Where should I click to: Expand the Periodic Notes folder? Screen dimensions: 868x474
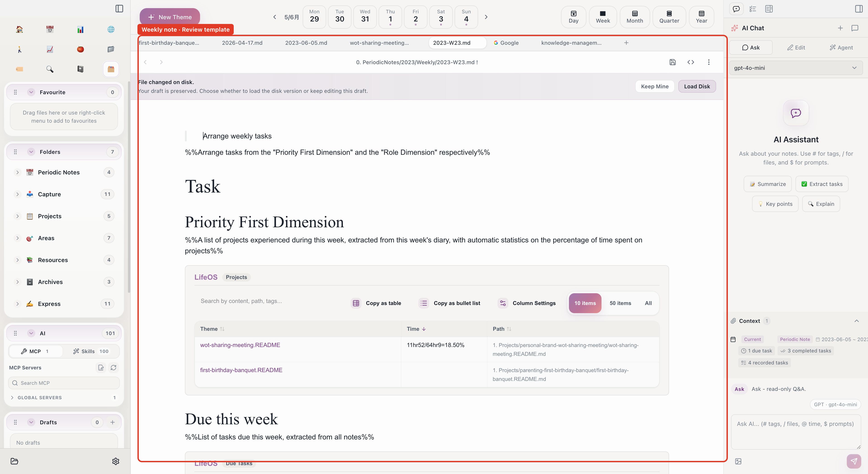click(x=17, y=172)
